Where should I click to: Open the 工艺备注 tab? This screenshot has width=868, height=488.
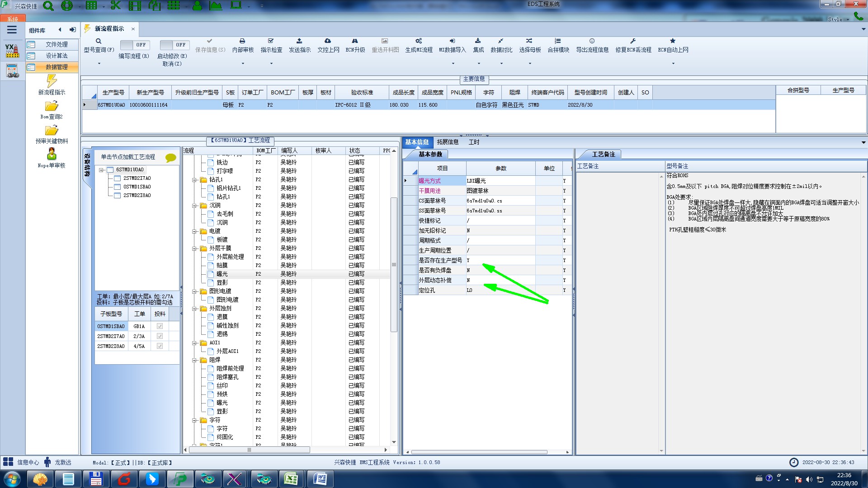(604, 155)
